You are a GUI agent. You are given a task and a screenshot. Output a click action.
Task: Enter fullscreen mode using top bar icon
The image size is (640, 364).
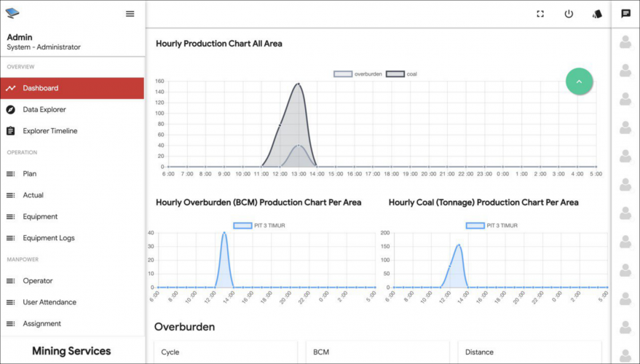click(x=540, y=14)
